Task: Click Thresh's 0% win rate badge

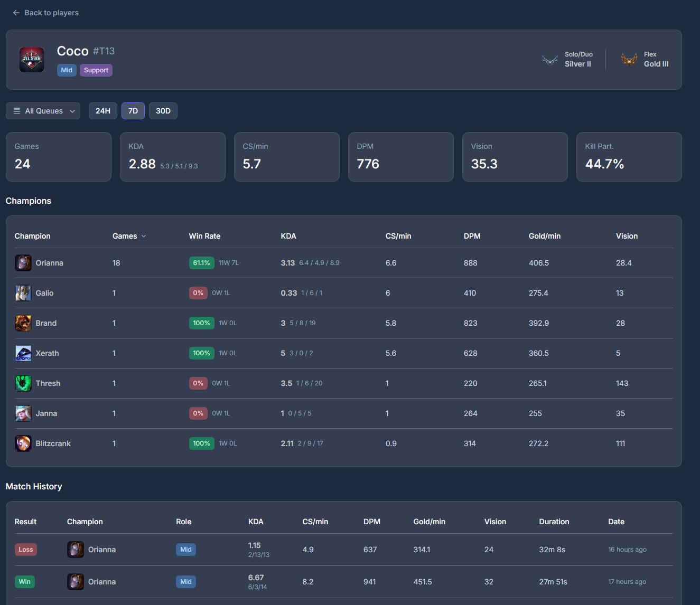Action: [198, 383]
